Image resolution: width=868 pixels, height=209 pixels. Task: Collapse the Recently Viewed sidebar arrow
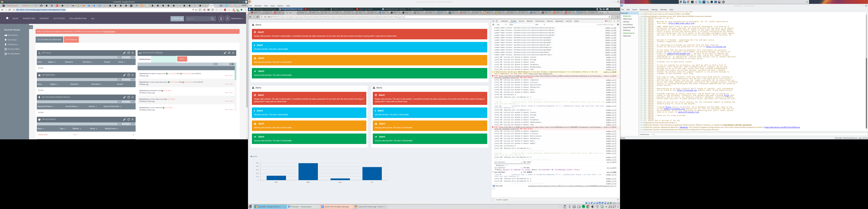(31, 27)
